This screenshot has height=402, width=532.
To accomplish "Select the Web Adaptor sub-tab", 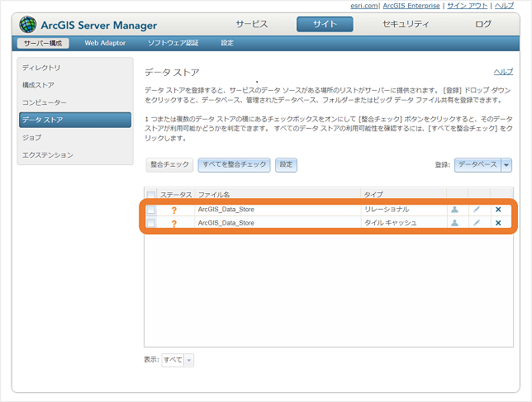I will [x=105, y=43].
